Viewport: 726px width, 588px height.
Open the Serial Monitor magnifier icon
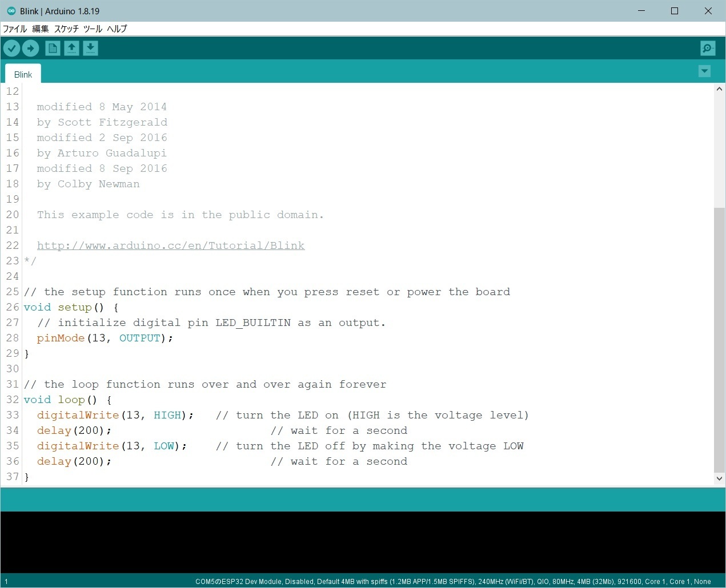click(x=707, y=49)
